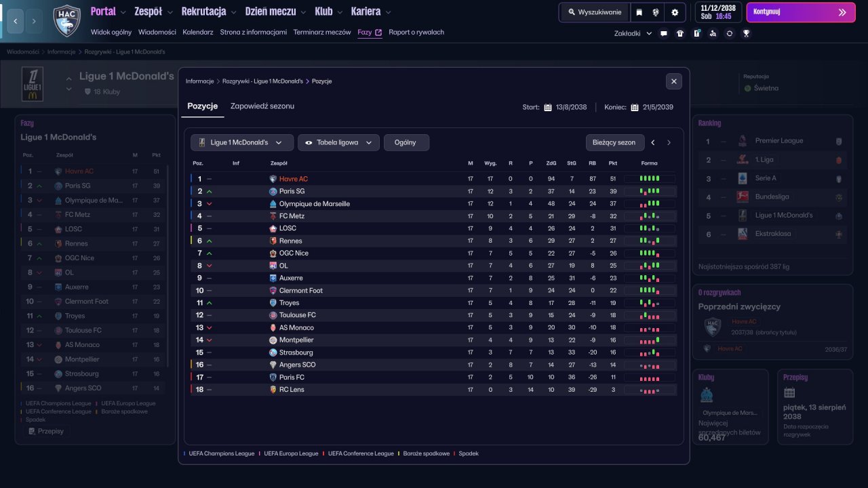Select Ekstraklasa in the Ranking panel
This screenshot has height=488, width=868.
(772, 234)
